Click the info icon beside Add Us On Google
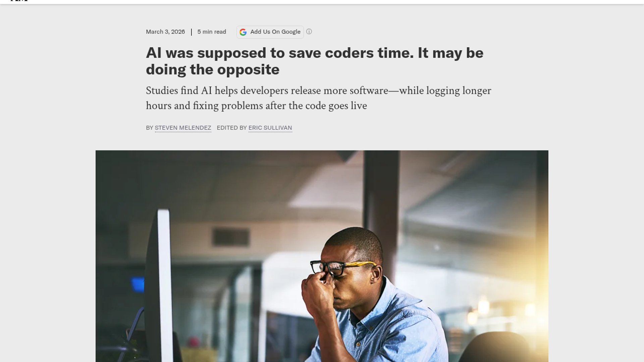Screen dimensions: 644x362 pos(309,32)
